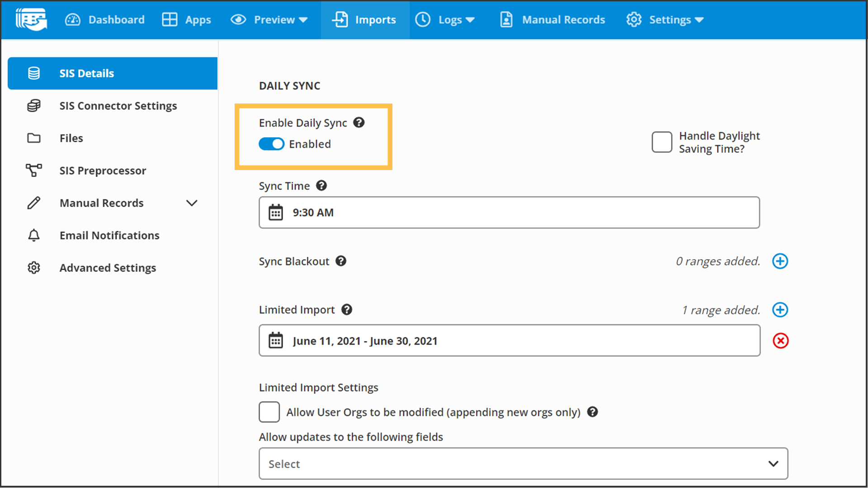The width and height of the screenshot is (868, 488).
Task: Show help for Limited Import
Action: pos(347,310)
